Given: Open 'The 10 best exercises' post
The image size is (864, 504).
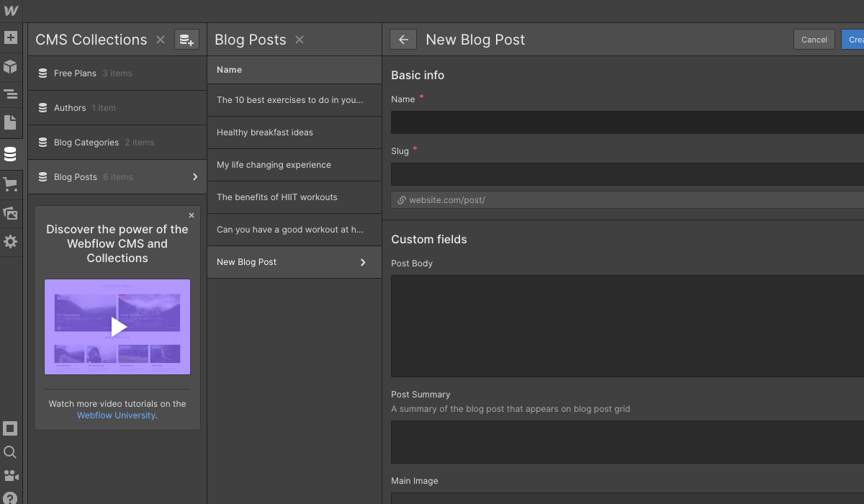Looking at the screenshot, I should [x=294, y=100].
